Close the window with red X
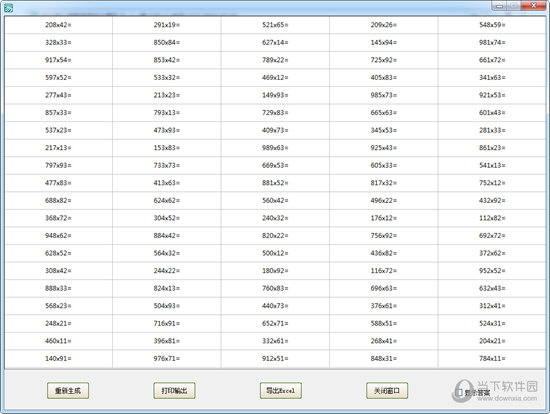The height and width of the screenshot is (414, 550). click(x=534, y=6)
